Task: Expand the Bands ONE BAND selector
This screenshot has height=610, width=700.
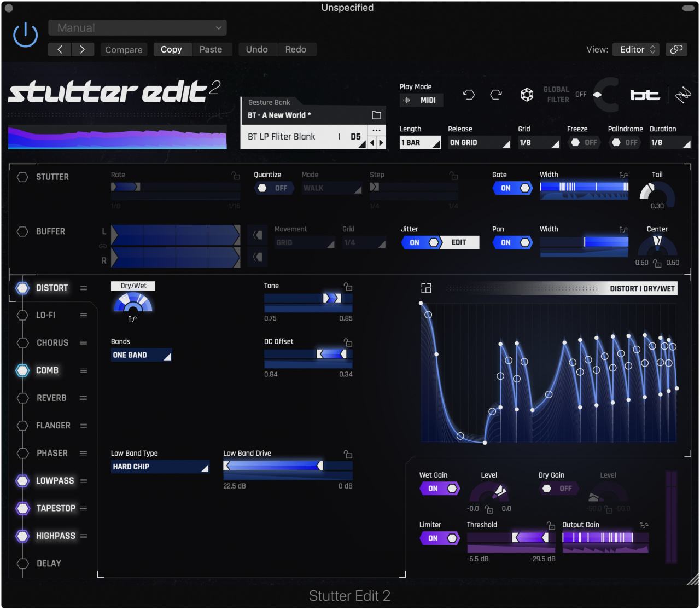Action: click(141, 355)
